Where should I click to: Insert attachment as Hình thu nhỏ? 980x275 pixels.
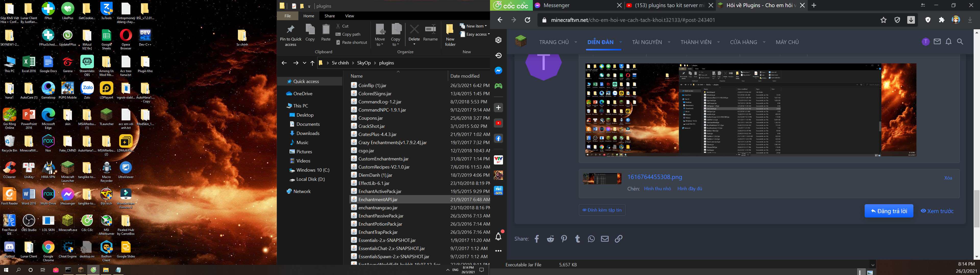click(657, 189)
